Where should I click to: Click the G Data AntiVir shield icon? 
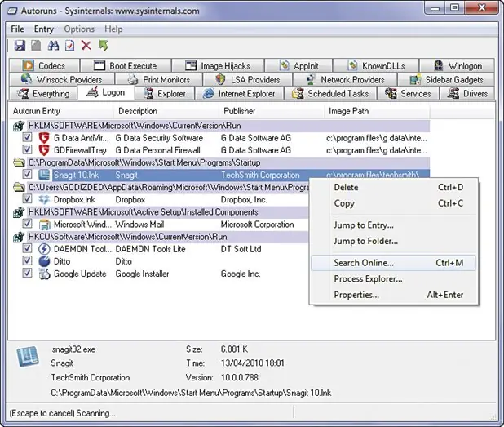44,138
